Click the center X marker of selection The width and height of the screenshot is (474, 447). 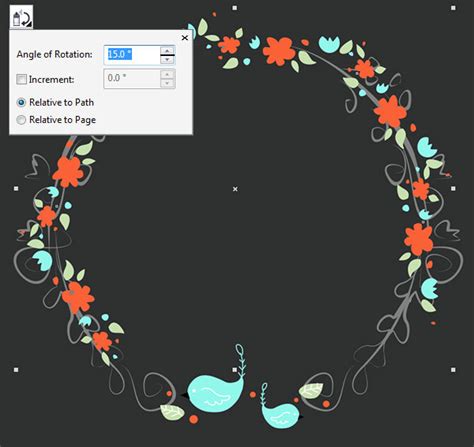[235, 189]
